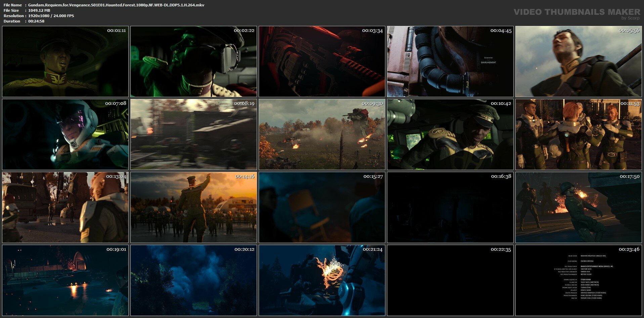The image size is (644, 318).
Task: Open the frame at 00:03:34
Action: [x=322, y=62]
